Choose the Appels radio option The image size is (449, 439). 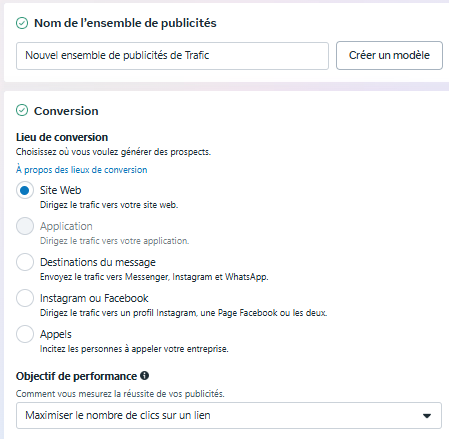click(25, 334)
